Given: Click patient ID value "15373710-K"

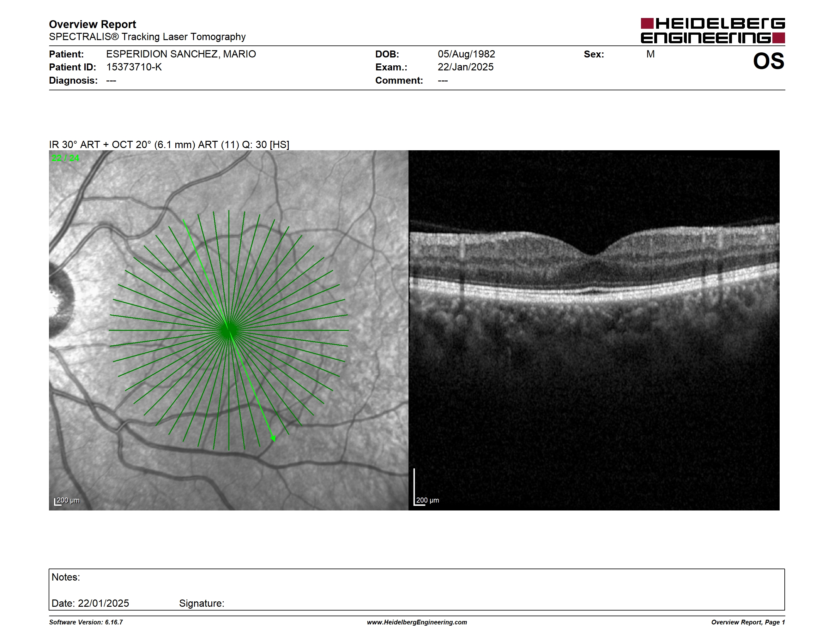Looking at the screenshot, I should click(x=134, y=67).
